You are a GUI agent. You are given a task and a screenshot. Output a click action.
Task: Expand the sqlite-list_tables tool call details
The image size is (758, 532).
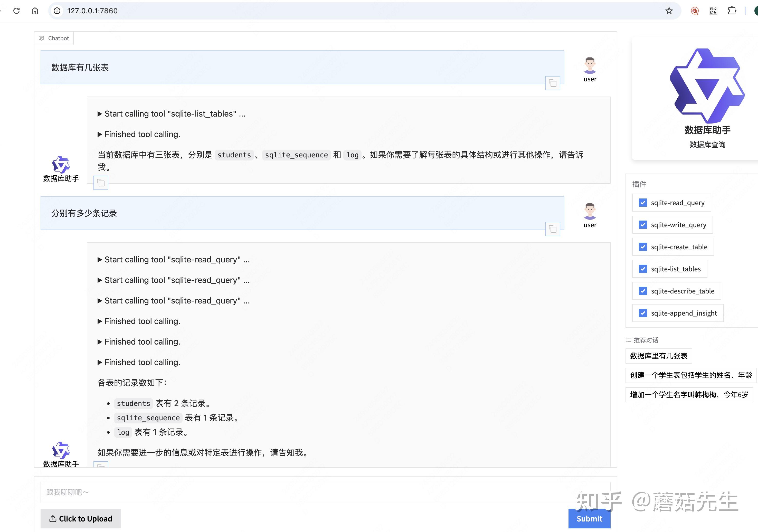tap(100, 113)
